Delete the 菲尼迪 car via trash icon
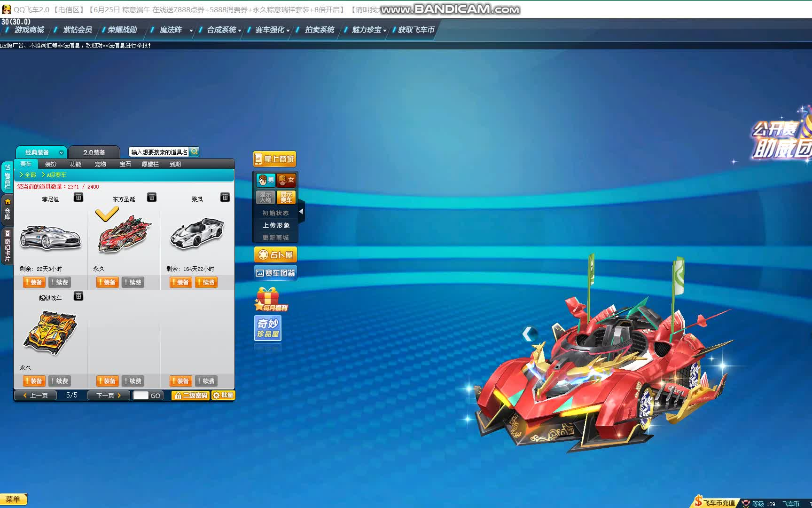 click(78, 198)
